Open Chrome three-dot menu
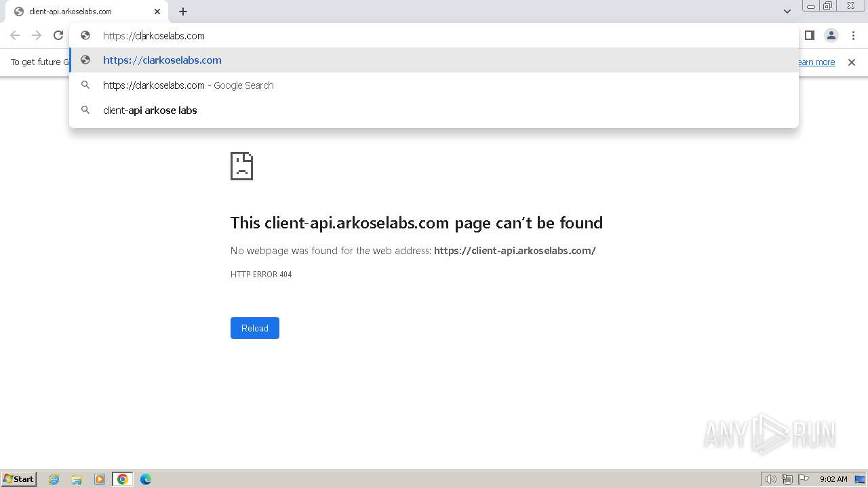The width and height of the screenshot is (868, 488). 853,35
